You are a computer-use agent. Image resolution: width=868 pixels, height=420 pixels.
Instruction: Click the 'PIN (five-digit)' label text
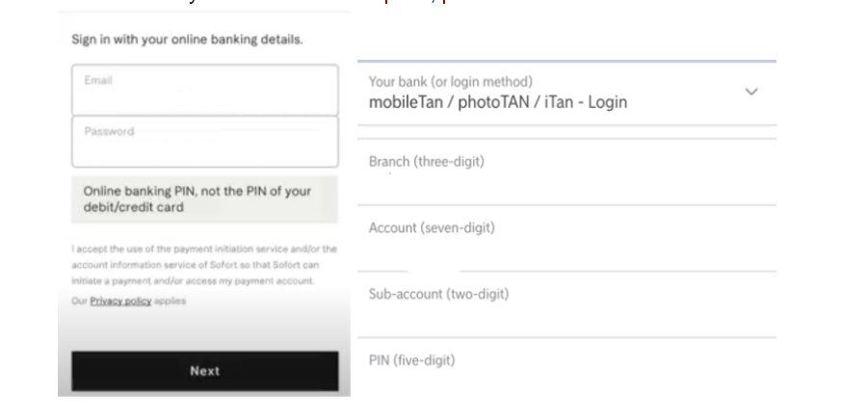[x=412, y=360]
